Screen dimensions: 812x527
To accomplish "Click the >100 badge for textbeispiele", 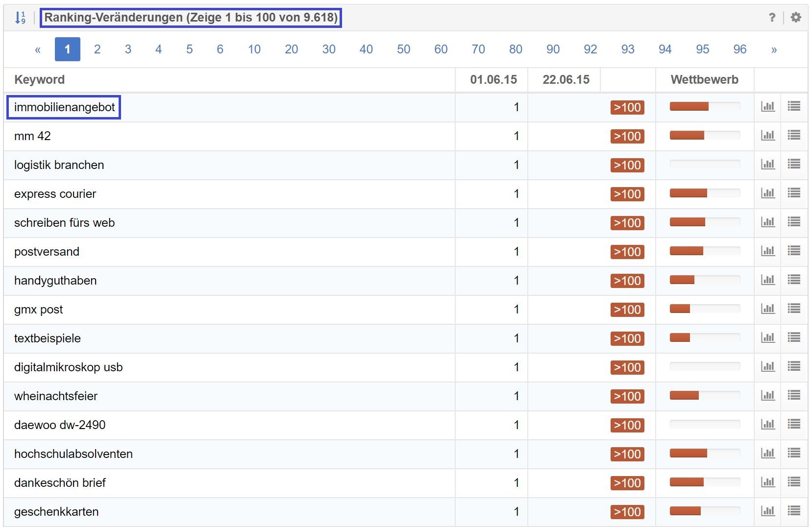I will (627, 338).
